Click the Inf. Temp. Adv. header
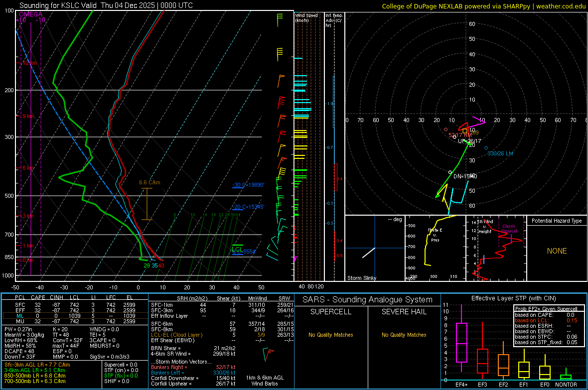Viewport: 588px width, 390px height. [333, 20]
